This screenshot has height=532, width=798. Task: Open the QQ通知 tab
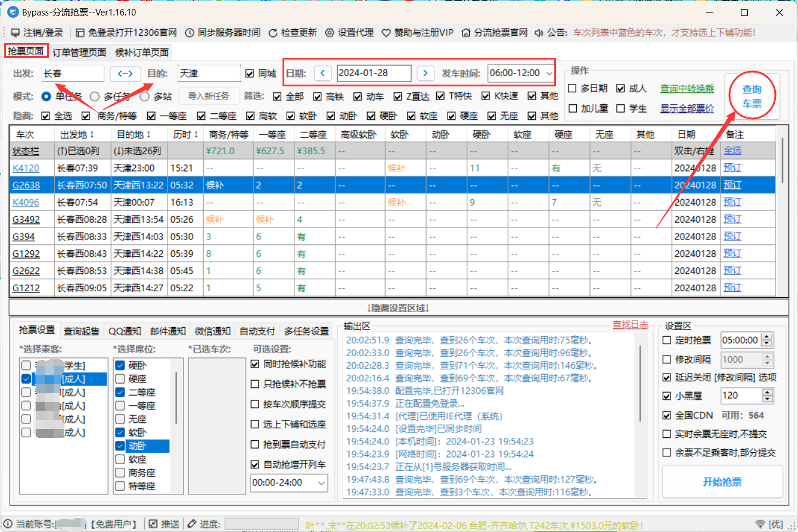(x=125, y=331)
